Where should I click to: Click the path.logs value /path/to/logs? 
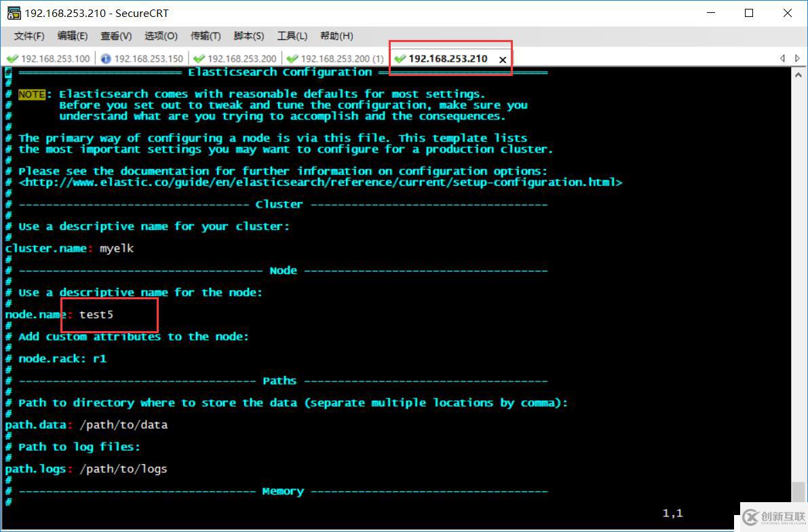tap(123, 469)
